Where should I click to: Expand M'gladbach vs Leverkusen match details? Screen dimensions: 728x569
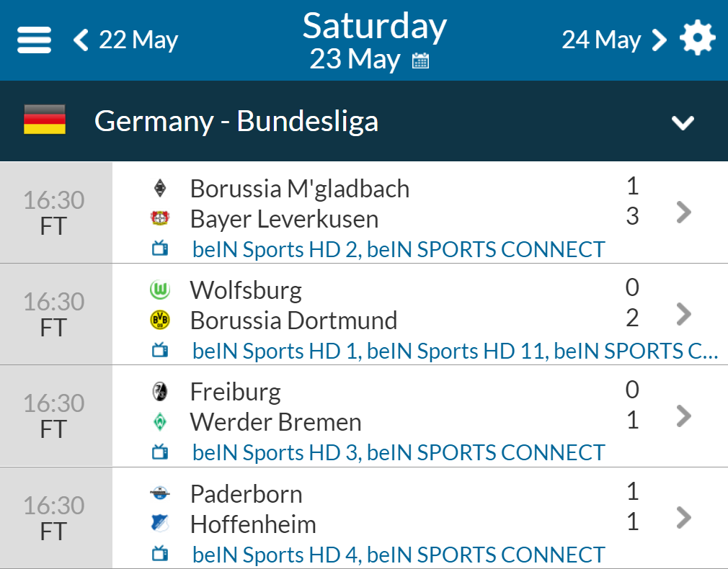click(683, 212)
